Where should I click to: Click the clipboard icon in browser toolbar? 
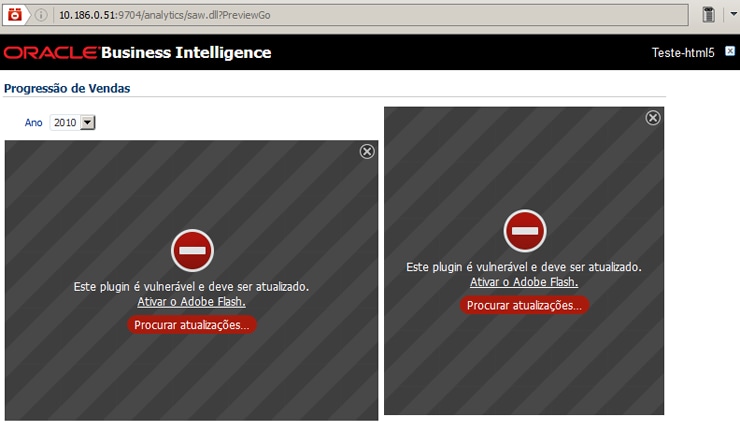click(708, 15)
